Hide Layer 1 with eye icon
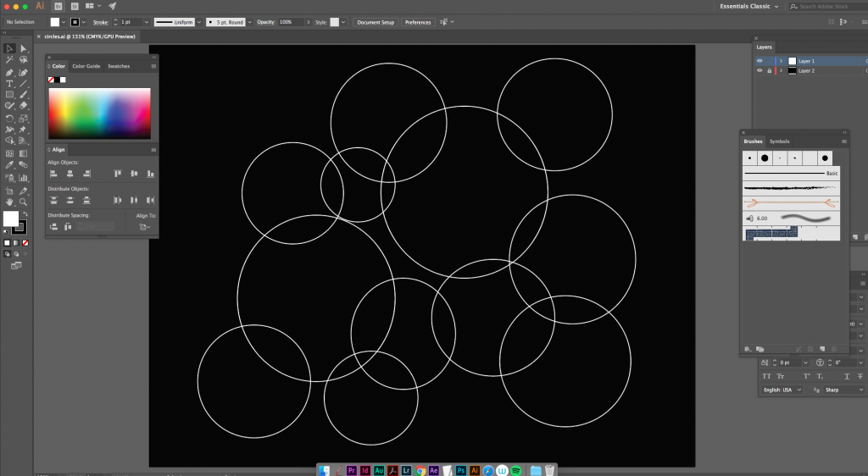Viewport: 868px width, 476px height. point(759,61)
